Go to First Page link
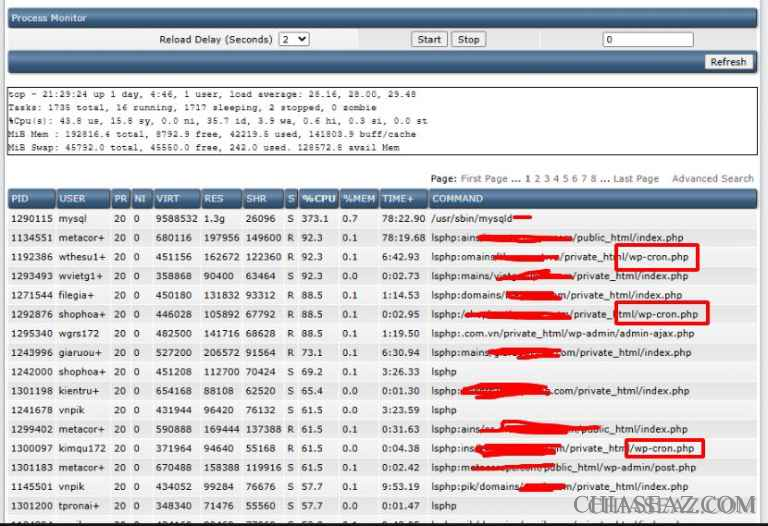The image size is (768, 526). coord(484,179)
